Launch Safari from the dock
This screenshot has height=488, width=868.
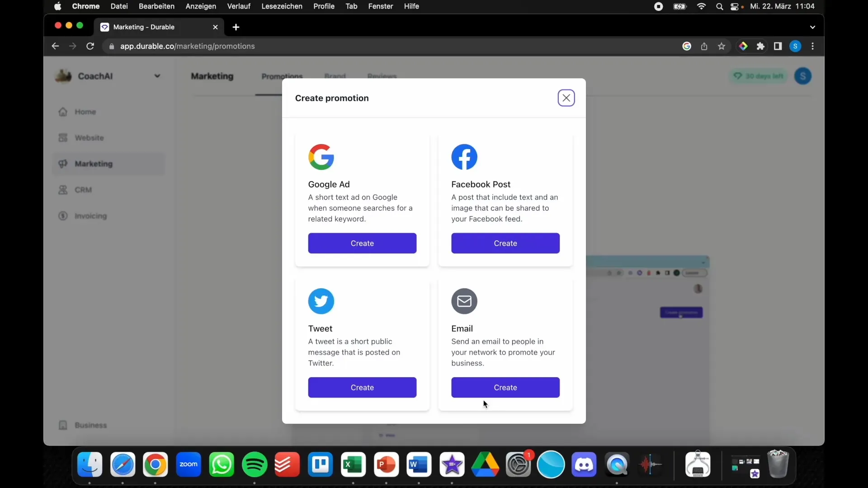[x=123, y=465]
